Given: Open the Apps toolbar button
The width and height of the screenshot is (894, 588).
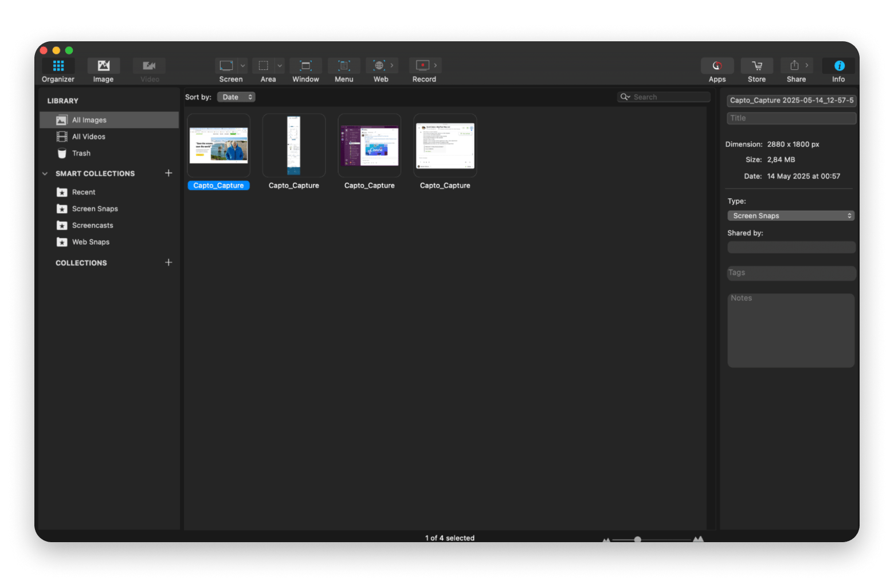Looking at the screenshot, I should (x=717, y=70).
